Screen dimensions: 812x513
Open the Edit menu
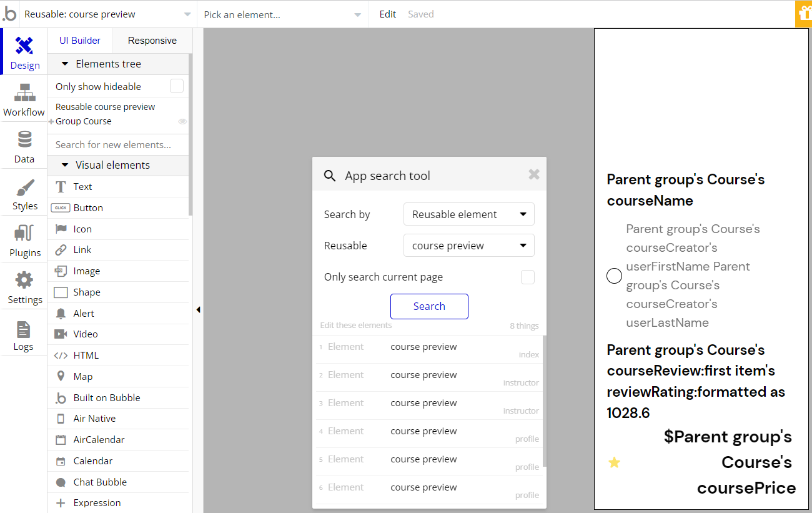(387, 14)
